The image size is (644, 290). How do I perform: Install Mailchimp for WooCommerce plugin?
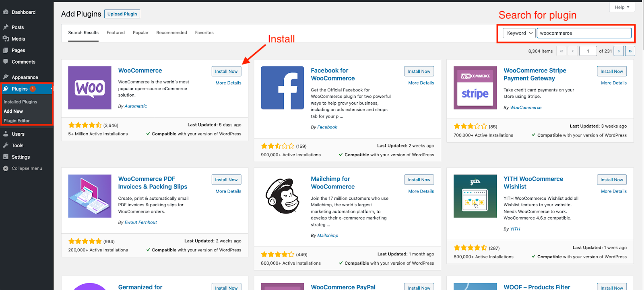pos(419,180)
